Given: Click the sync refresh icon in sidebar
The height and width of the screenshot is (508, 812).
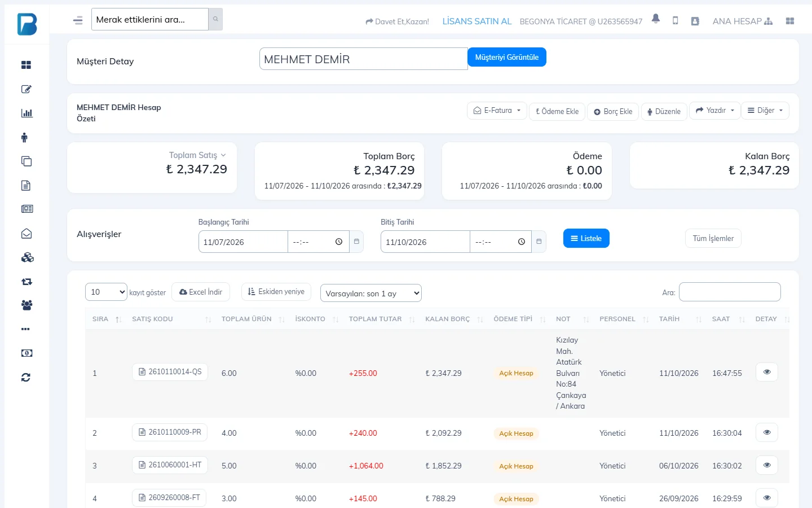Looking at the screenshot, I should point(26,378).
